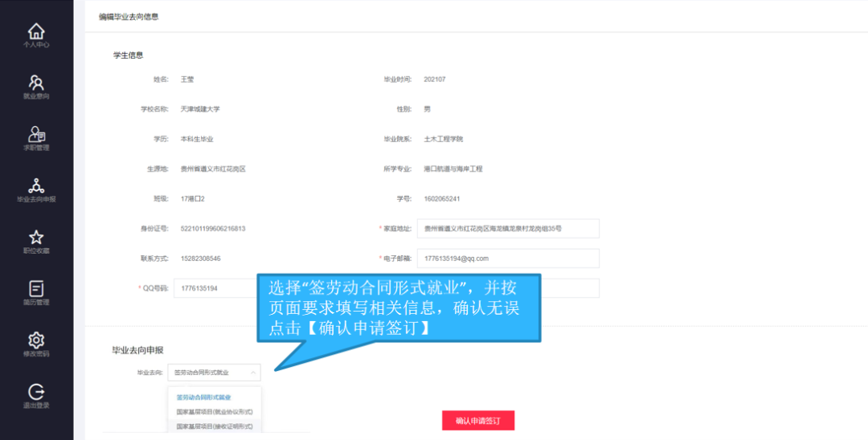Viewport: 868px width, 440px height.
Task: Click 退出登录 logout icon
Action: 36,392
